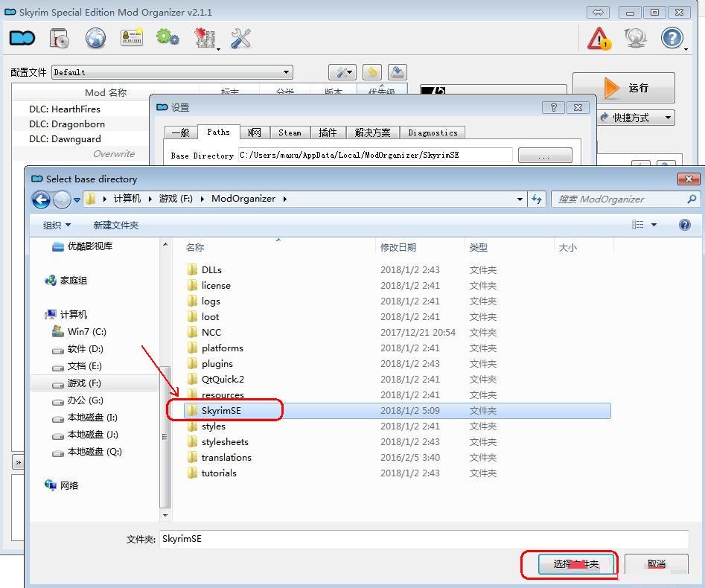
Task: Click the puzzle piece tools icon
Action: (205, 38)
